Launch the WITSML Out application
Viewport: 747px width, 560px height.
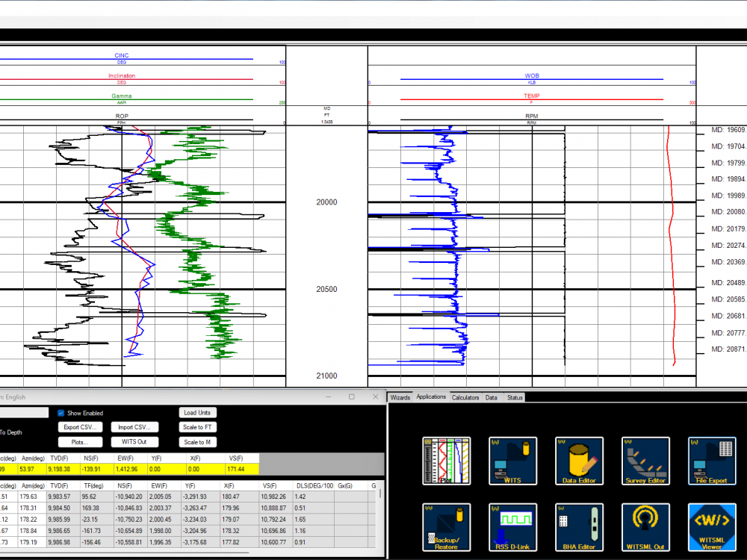[645, 527]
